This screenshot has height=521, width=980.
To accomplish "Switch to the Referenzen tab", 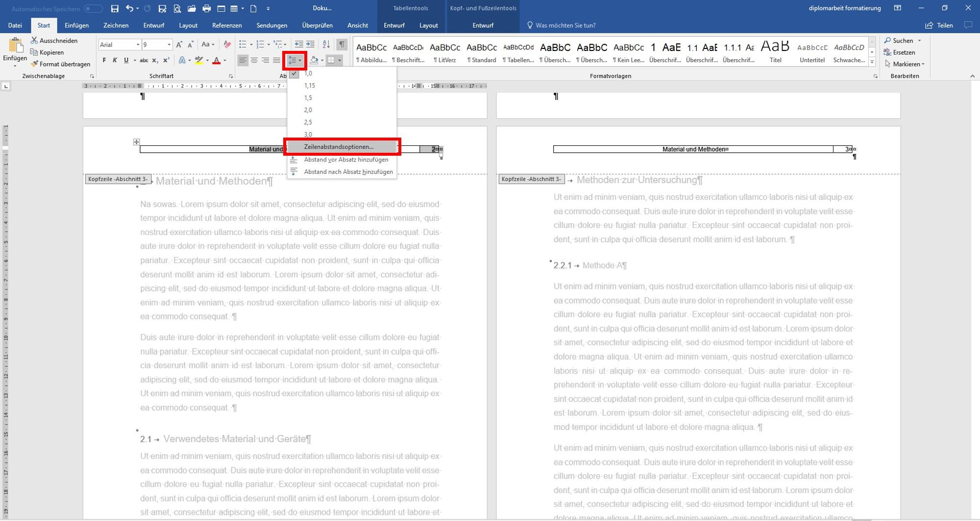I will coord(227,25).
